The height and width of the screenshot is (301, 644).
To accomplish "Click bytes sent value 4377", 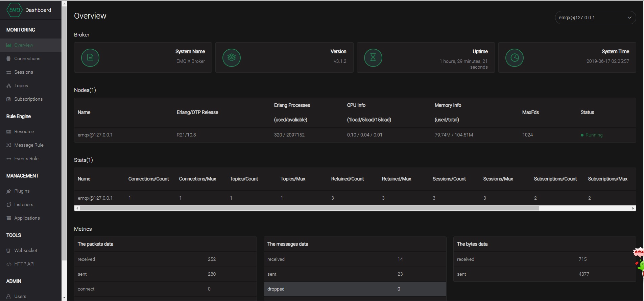I will pyautogui.click(x=584, y=274).
